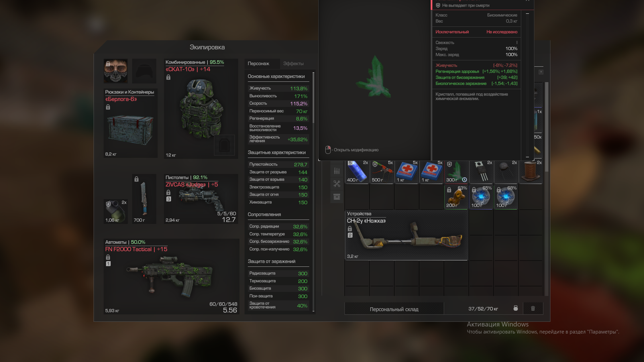Click hotkey badge 2 on the detector
The image size is (644, 362).
coord(350,235)
